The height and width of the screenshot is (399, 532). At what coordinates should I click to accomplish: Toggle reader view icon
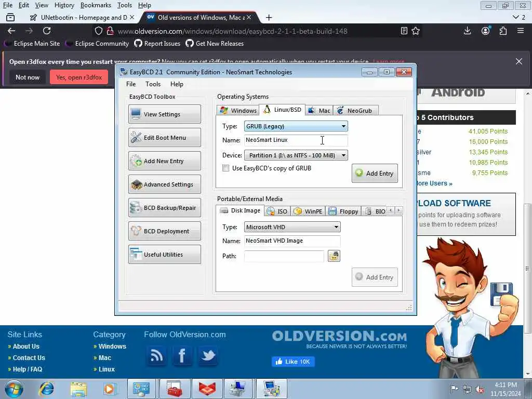[x=404, y=31]
